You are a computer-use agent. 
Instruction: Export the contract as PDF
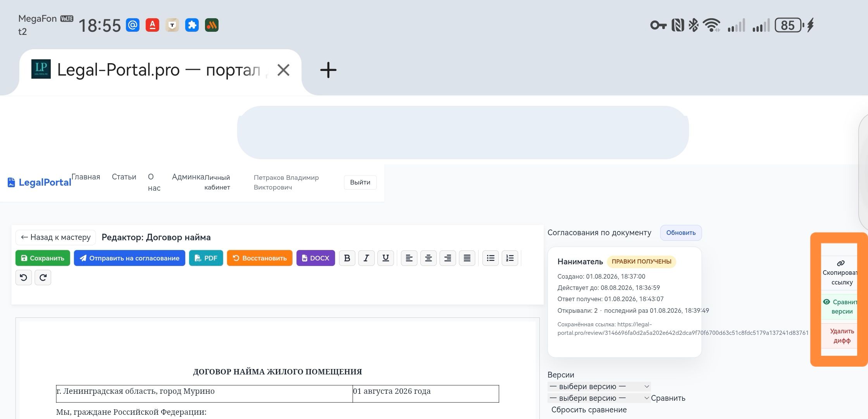[206, 258]
